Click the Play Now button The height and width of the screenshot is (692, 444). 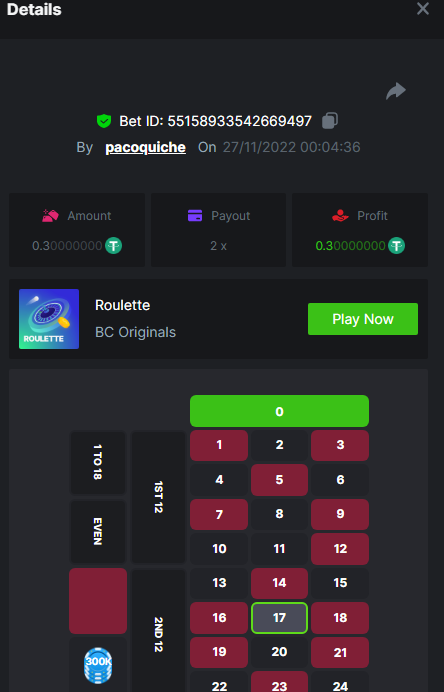[x=363, y=319]
